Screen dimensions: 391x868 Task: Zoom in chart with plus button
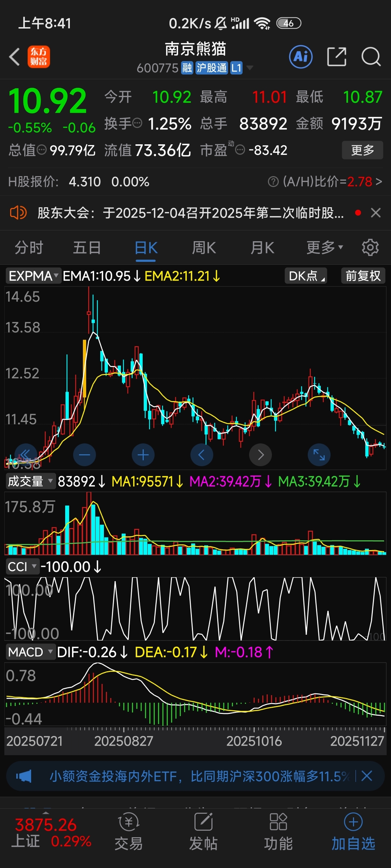point(143,455)
